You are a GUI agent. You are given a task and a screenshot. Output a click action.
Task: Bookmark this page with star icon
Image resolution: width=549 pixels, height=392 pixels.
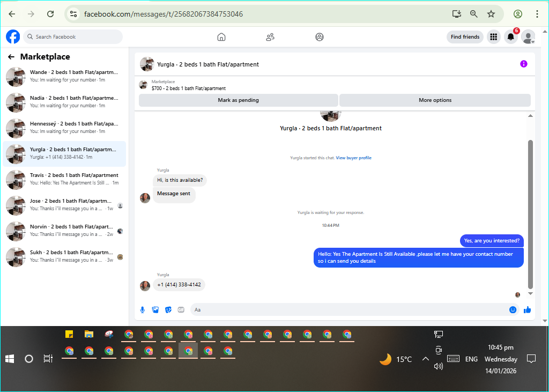click(x=491, y=14)
